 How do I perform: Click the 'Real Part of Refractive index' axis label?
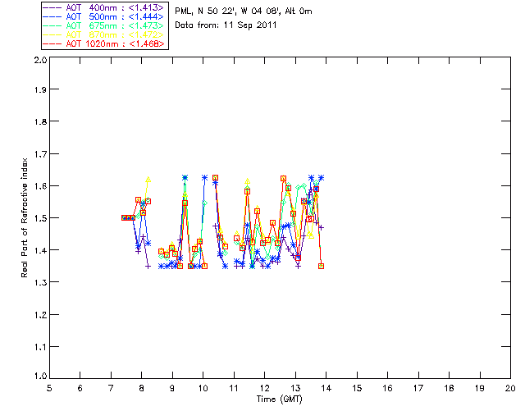coord(24,217)
